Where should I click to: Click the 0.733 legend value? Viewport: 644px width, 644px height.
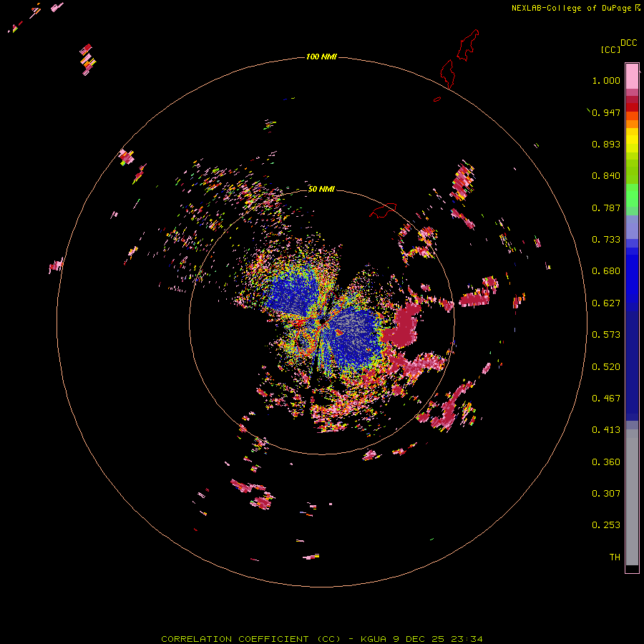click(606, 240)
